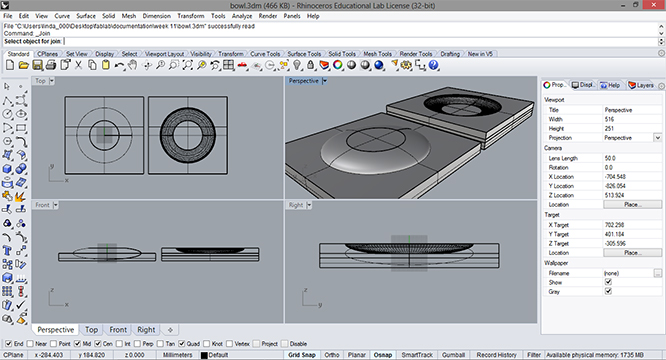Open lightbulb hide objects tool
Image resolution: width=666 pixels, height=360 pixels.
(x=297, y=65)
